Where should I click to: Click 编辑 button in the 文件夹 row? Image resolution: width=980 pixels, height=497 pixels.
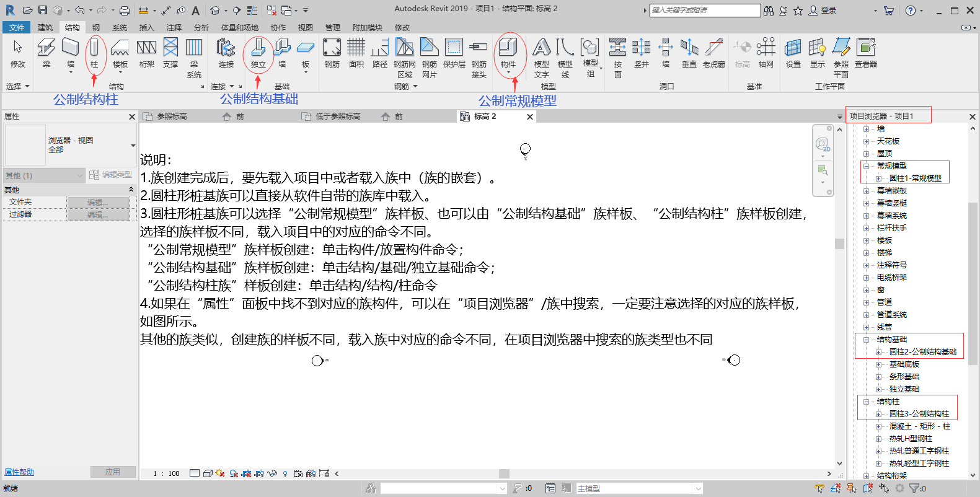click(x=98, y=203)
